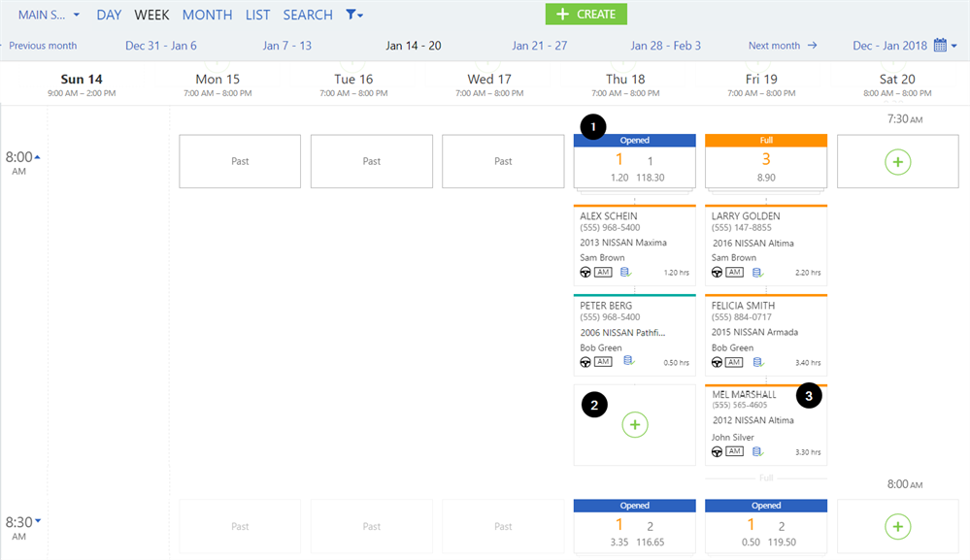
Task: Click the steering wheel icon on Mel Marshall's appointment
Action: (x=717, y=451)
